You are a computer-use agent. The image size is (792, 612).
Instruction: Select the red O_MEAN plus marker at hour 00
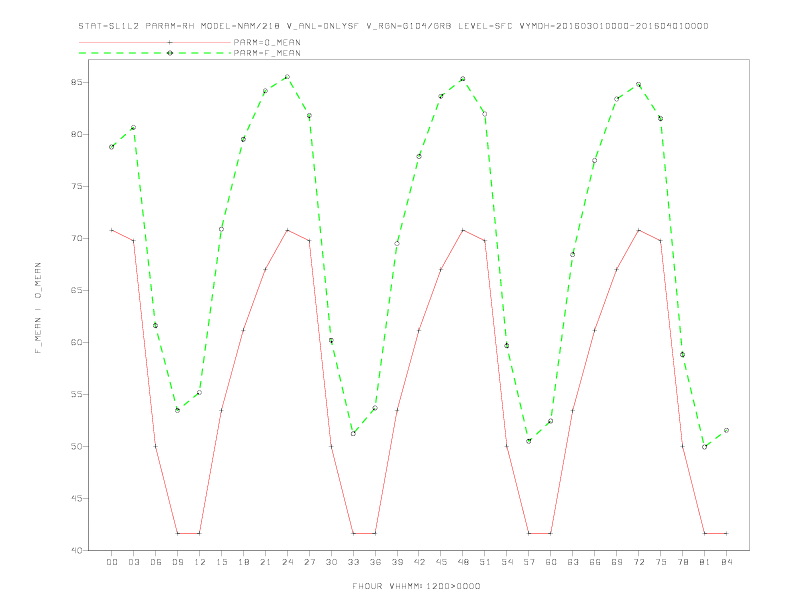[x=112, y=230]
